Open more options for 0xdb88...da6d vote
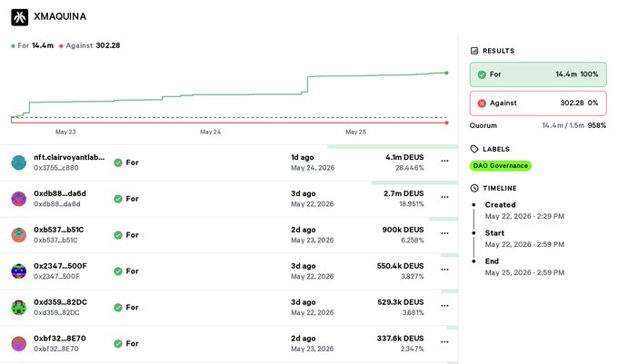Screen dimensions: 618x364 (x=444, y=197)
